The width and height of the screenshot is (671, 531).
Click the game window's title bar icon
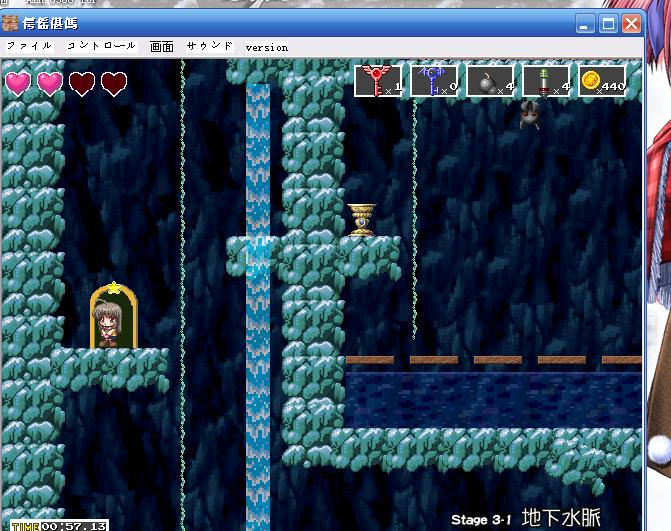(x=10, y=23)
